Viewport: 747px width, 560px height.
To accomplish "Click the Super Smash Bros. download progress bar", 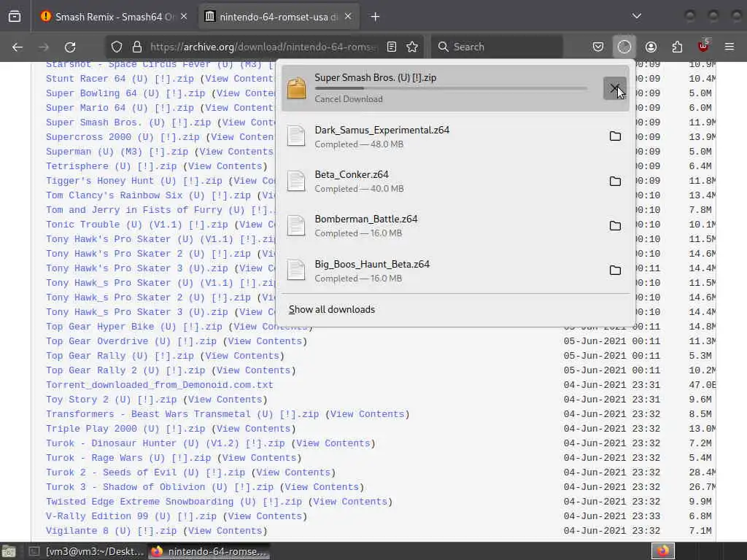I will pos(451,88).
